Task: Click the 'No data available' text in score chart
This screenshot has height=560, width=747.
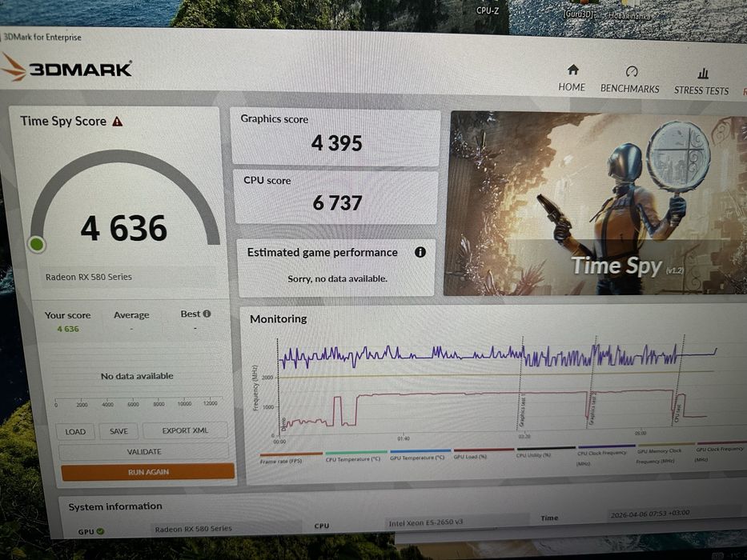Action: [x=137, y=376]
